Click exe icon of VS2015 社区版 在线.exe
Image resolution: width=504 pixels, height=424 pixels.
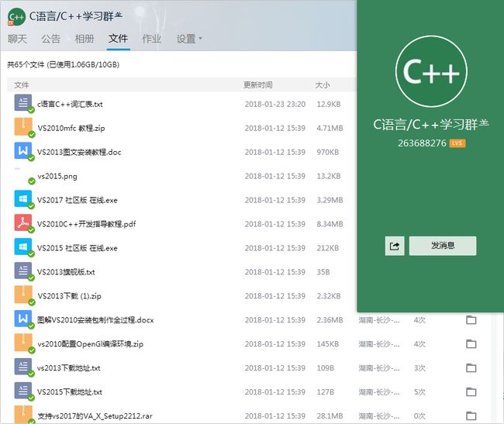23,246
